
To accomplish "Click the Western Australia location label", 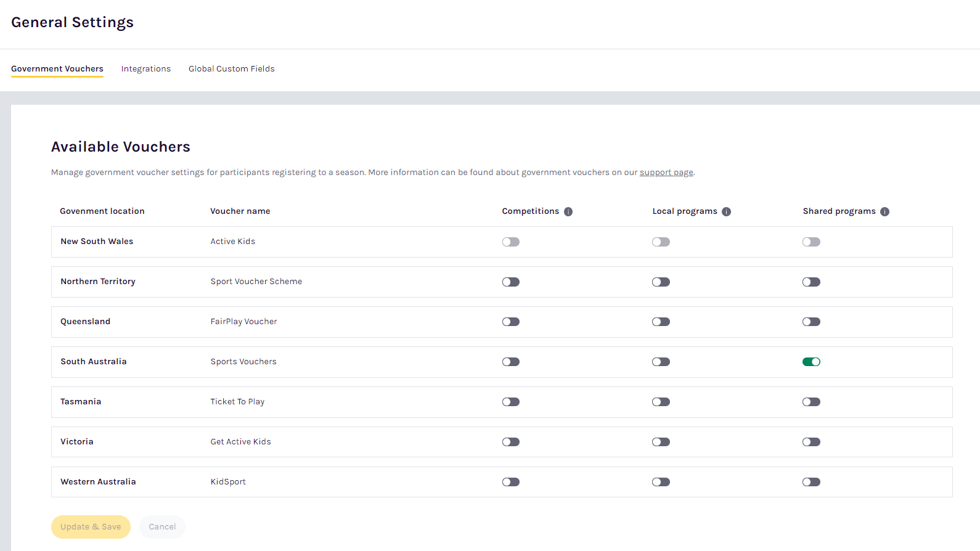I will click(98, 482).
